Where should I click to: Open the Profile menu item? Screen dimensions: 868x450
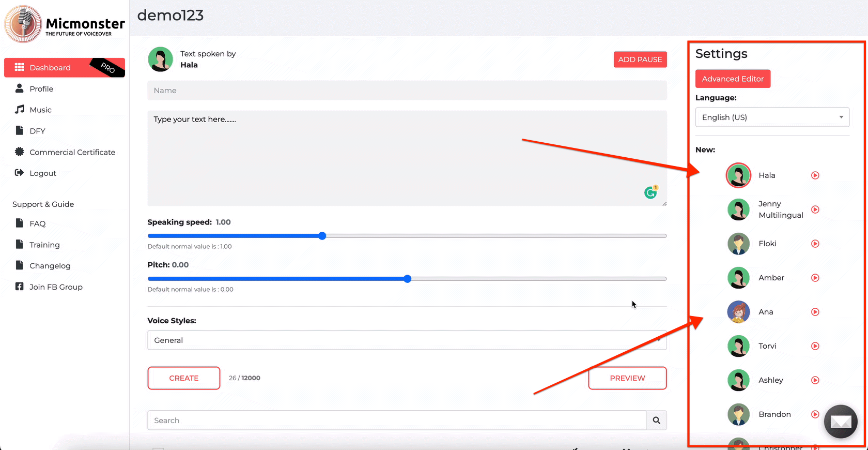41,89
